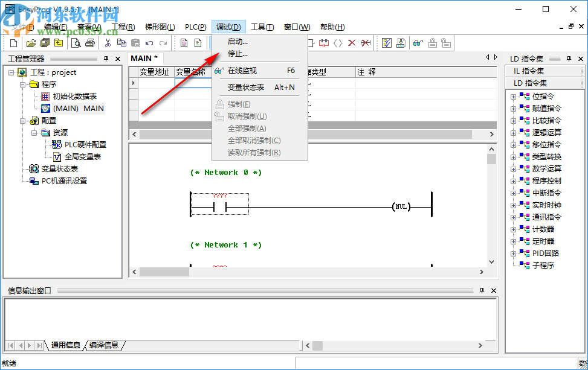
Task: Click the ladder editor horizontal scrollbar thumb
Action: 164,272
